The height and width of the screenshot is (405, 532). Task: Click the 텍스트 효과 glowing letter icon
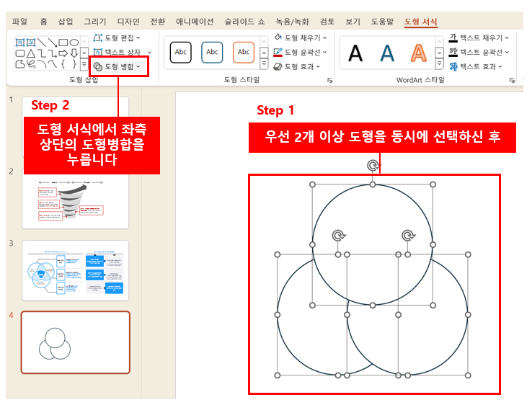pyautogui.click(x=453, y=67)
